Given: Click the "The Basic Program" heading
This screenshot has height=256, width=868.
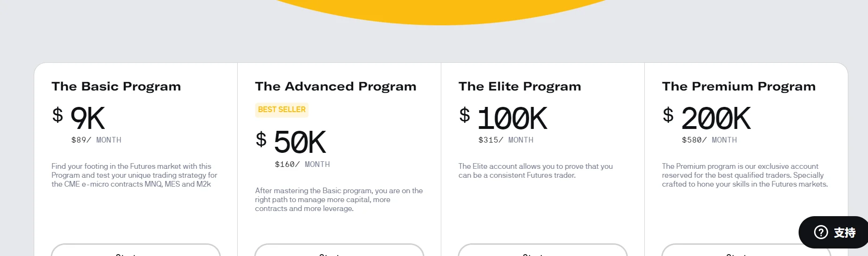Looking at the screenshot, I should tap(116, 86).
